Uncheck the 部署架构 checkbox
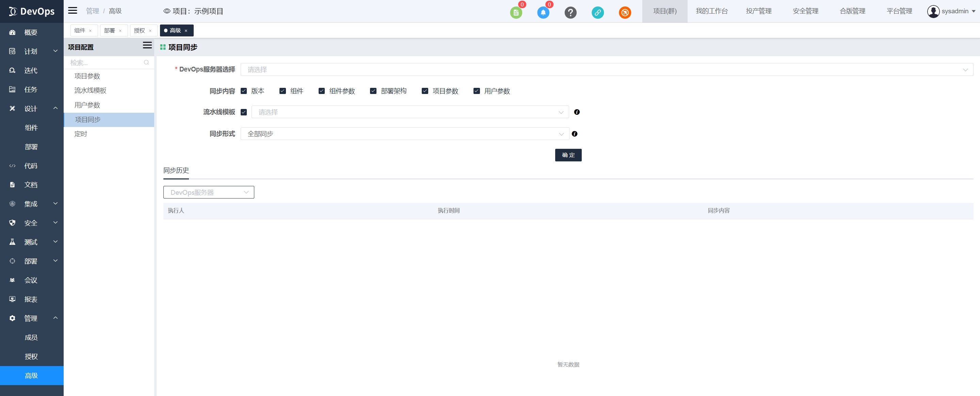 (x=373, y=91)
